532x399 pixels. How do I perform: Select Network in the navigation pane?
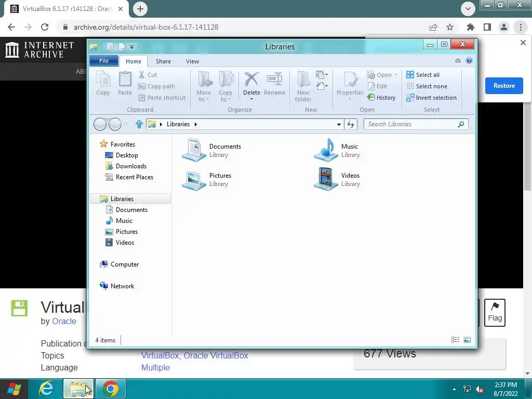[x=117, y=286]
